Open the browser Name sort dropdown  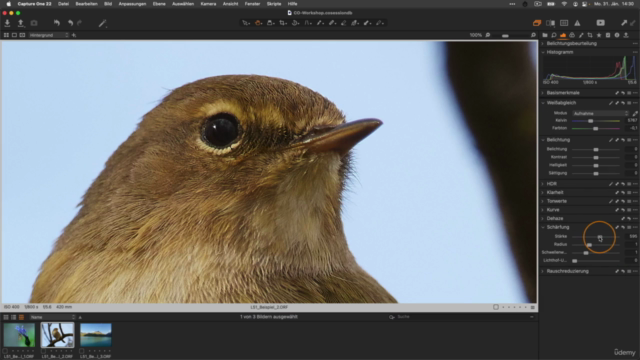pyautogui.click(x=53, y=317)
